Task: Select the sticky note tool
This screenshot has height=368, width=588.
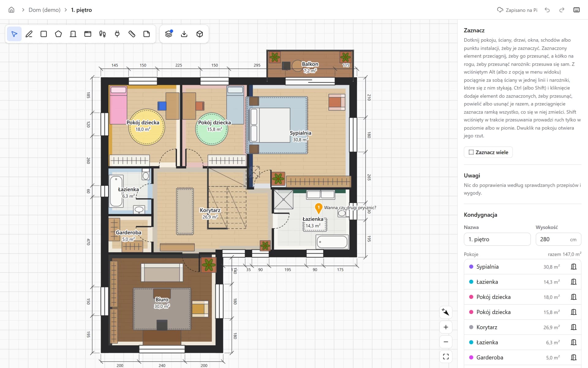Action: point(146,34)
